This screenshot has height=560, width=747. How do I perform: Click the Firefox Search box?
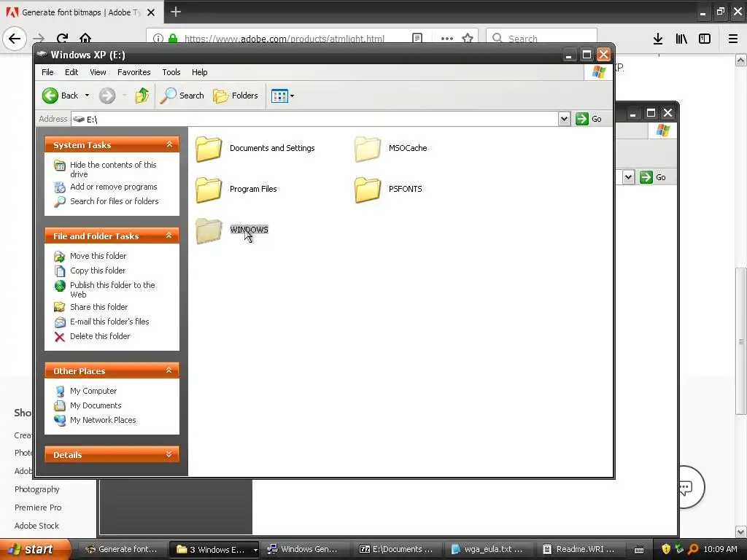click(542, 39)
